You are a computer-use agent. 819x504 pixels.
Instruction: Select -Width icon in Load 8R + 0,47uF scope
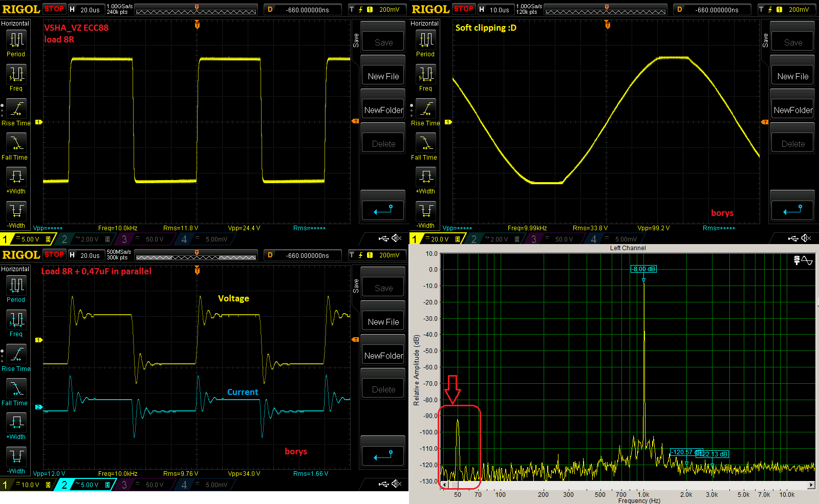(x=16, y=456)
